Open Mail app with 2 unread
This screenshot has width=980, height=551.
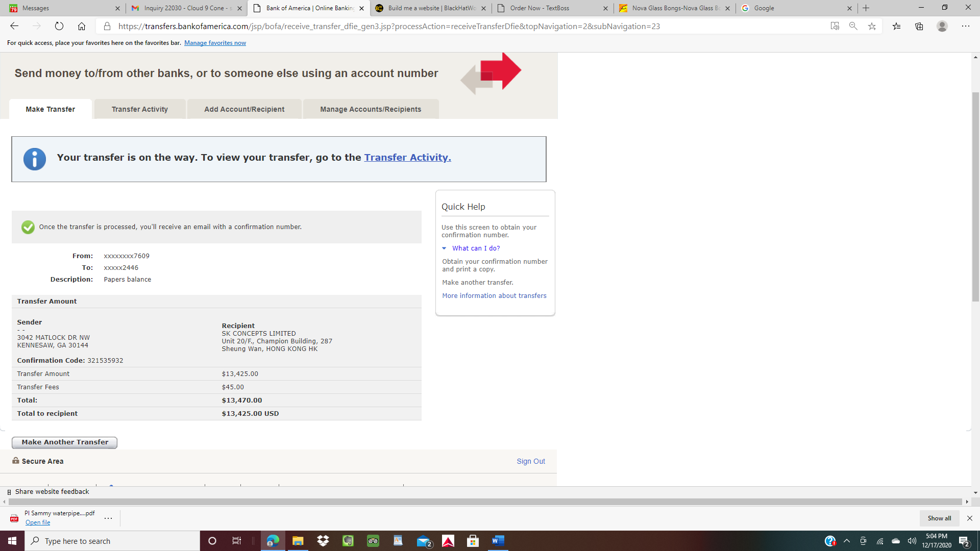tap(424, 541)
